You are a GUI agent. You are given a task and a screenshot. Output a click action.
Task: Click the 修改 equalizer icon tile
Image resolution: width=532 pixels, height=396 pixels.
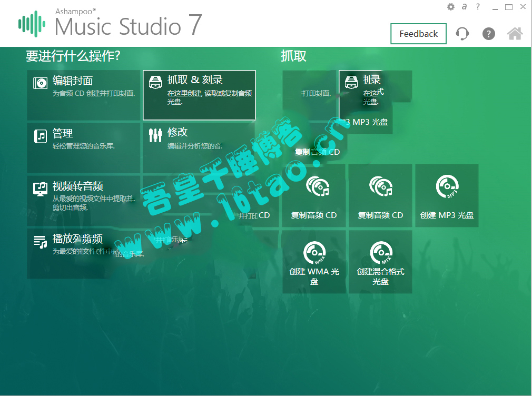tap(199, 147)
